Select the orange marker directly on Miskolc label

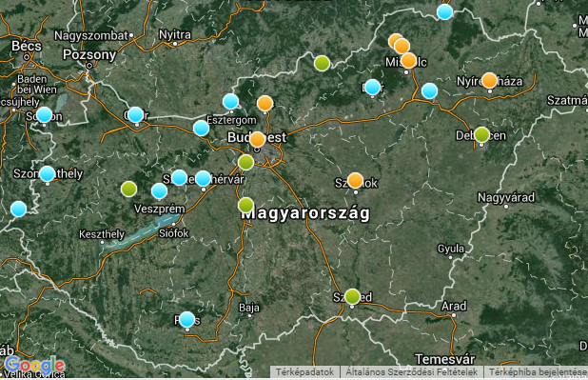pos(409,60)
